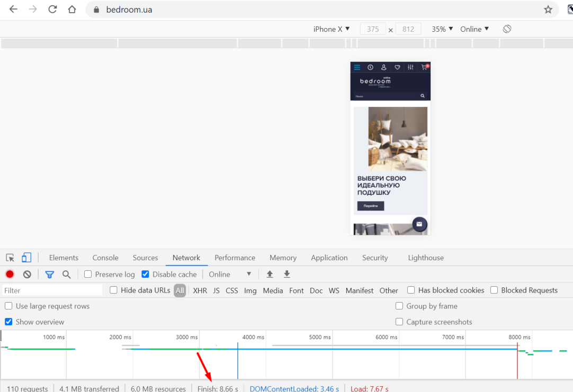The width and height of the screenshot is (573, 392).
Task: Check Hide data URLs
Action: click(114, 290)
